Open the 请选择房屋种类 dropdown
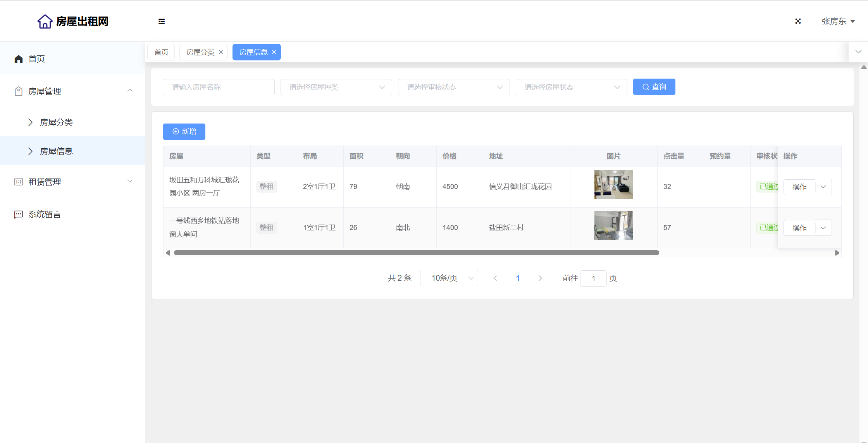Screen dimensions: 868x443 (336, 87)
